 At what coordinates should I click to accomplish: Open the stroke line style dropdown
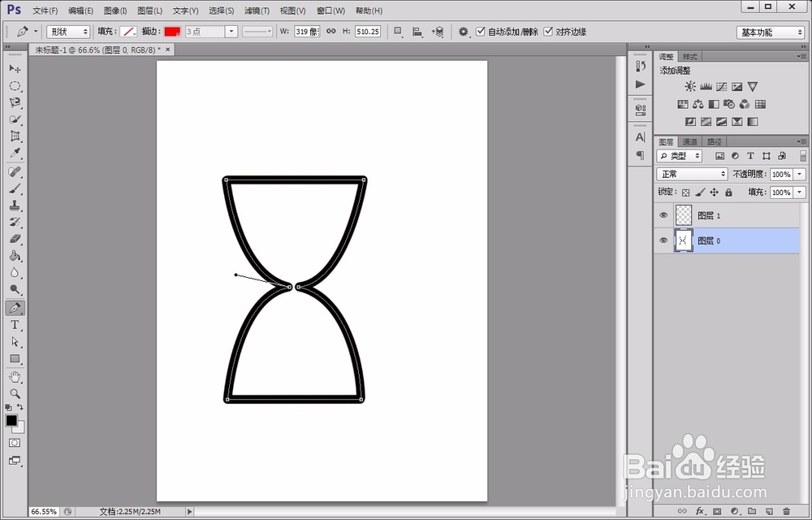point(257,32)
